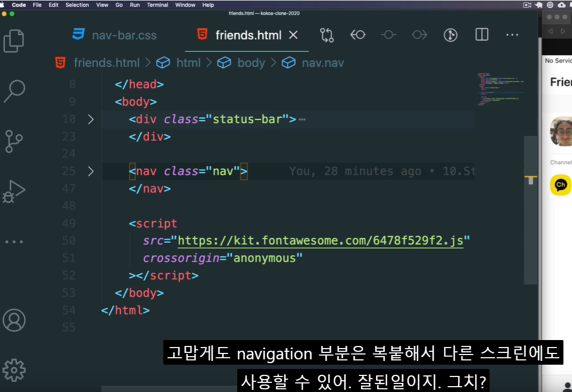Click the middle commit-dot icon in editor toolbar
This screenshot has width=572, height=392.
[x=388, y=35]
